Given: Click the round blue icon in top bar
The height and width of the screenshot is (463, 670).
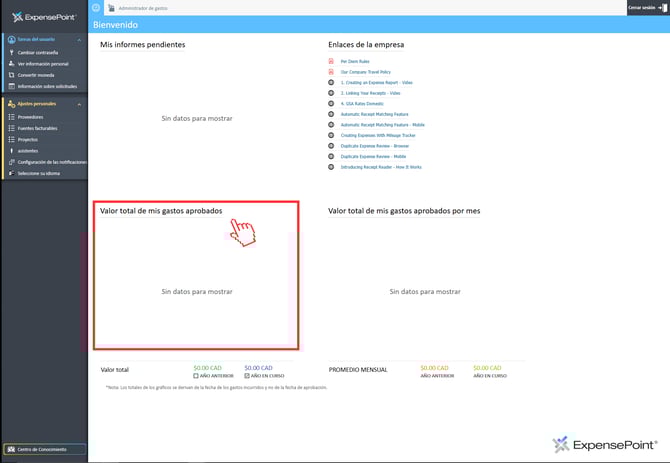Looking at the screenshot, I should coord(96,7).
